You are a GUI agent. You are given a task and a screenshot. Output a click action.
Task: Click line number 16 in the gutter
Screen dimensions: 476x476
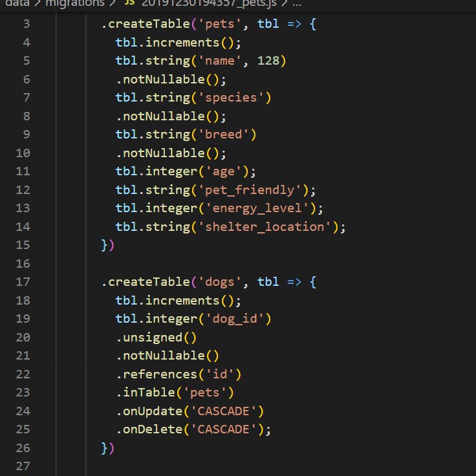pyautogui.click(x=23, y=263)
